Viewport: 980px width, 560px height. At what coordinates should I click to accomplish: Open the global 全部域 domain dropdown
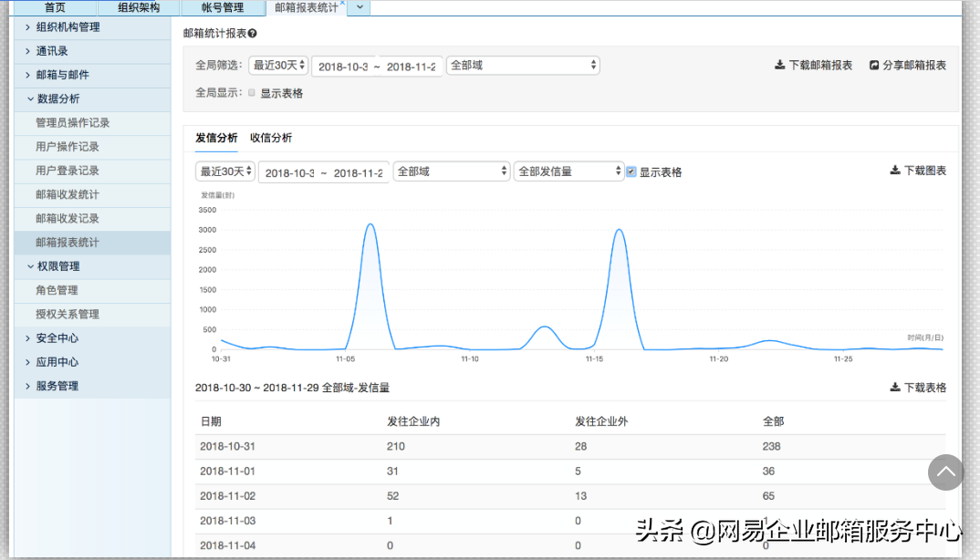coord(523,65)
